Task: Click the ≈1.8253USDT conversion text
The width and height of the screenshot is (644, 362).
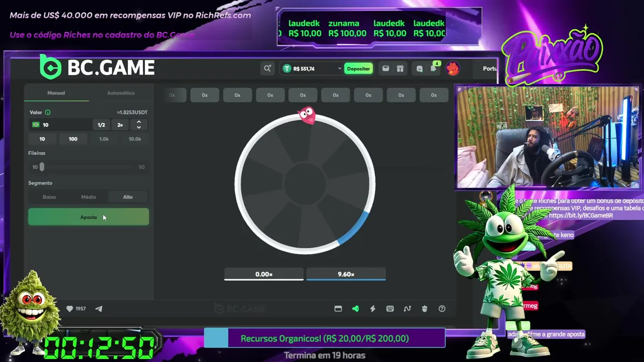Action: (x=132, y=112)
